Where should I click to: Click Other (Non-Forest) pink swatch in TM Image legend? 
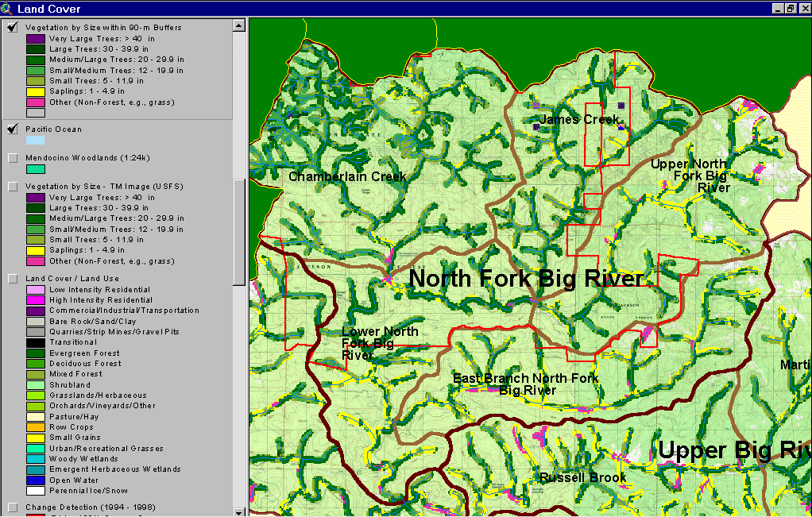click(36, 260)
